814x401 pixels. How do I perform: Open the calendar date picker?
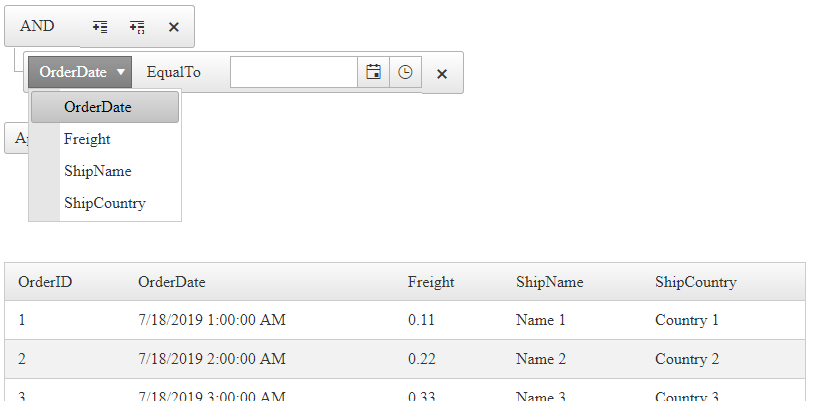point(373,72)
